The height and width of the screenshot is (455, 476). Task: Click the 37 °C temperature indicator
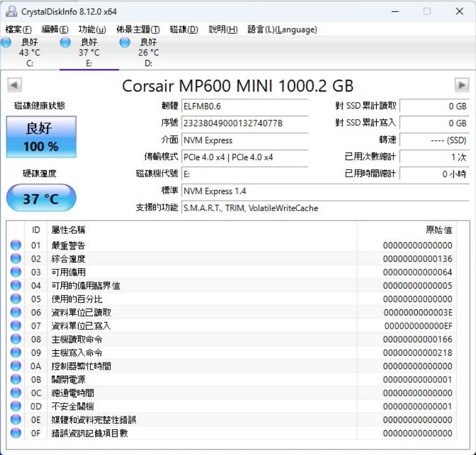40,197
